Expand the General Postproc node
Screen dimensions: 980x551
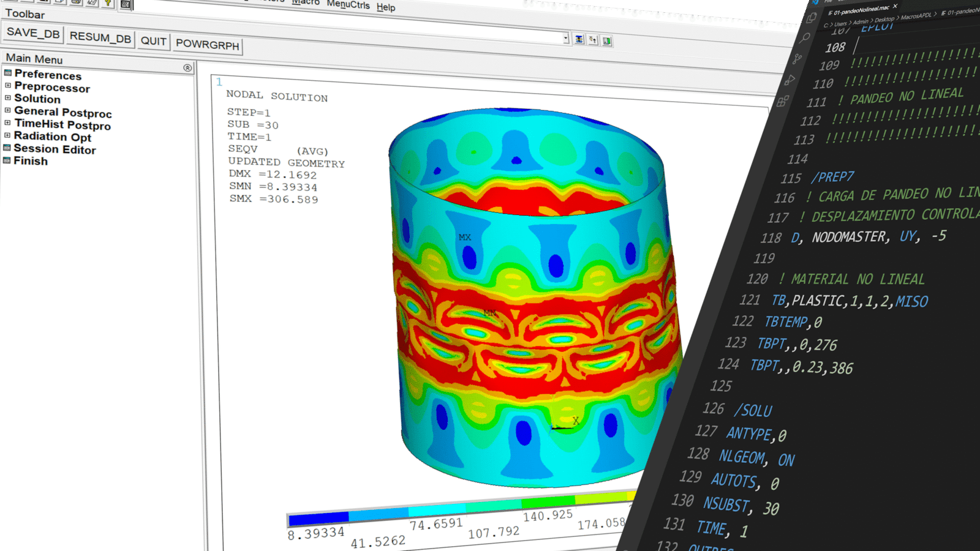(x=8, y=110)
